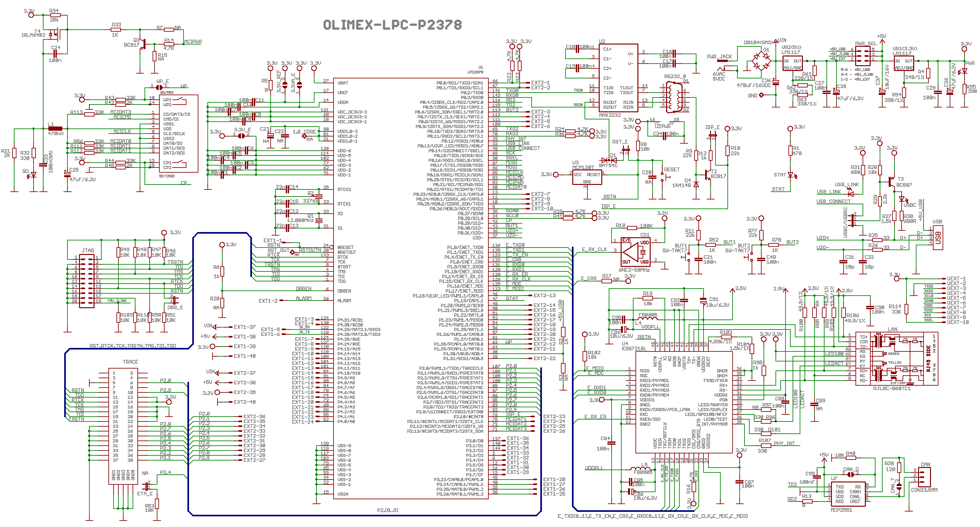Viewport: 980px width, 527px height.
Task: Select the R34 20k resistor label
Action: tap(54, 15)
